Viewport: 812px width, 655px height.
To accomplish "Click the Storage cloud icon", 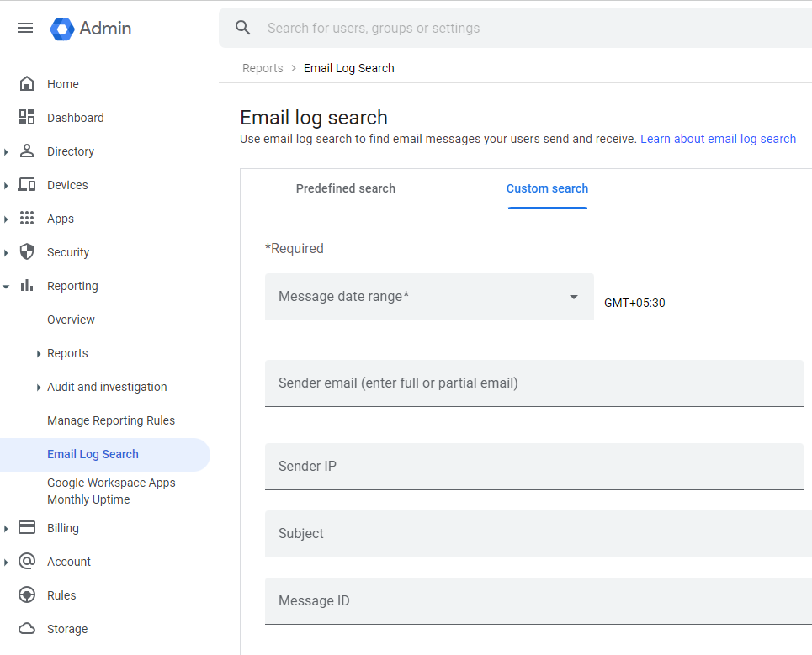I will coord(27,629).
